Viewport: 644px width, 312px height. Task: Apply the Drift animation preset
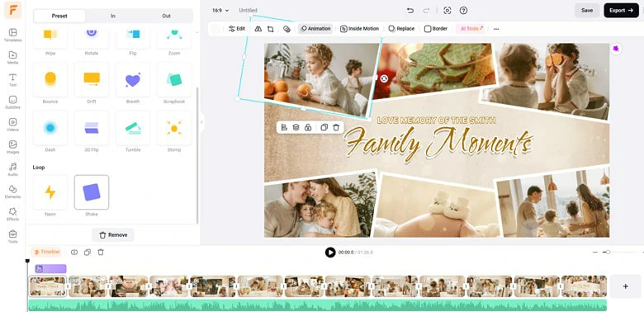point(92,79)
